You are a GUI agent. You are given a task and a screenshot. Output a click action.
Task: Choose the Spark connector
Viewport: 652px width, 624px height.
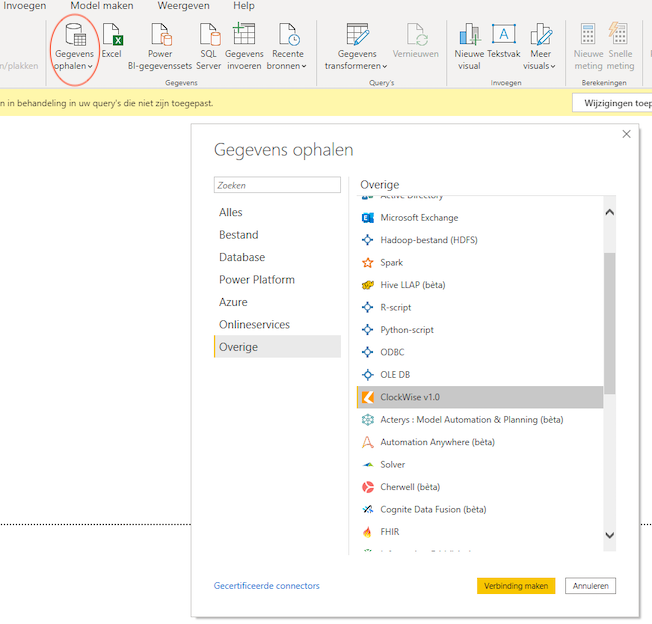[x=480, y=263]
